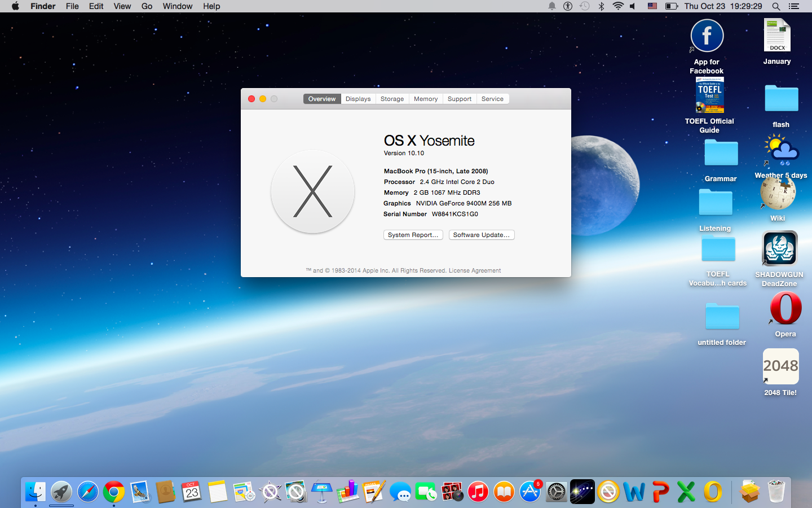Open System Preferences gear in Dock
The height and width of the screenshot is (508, 812).
tap(556, 492)
